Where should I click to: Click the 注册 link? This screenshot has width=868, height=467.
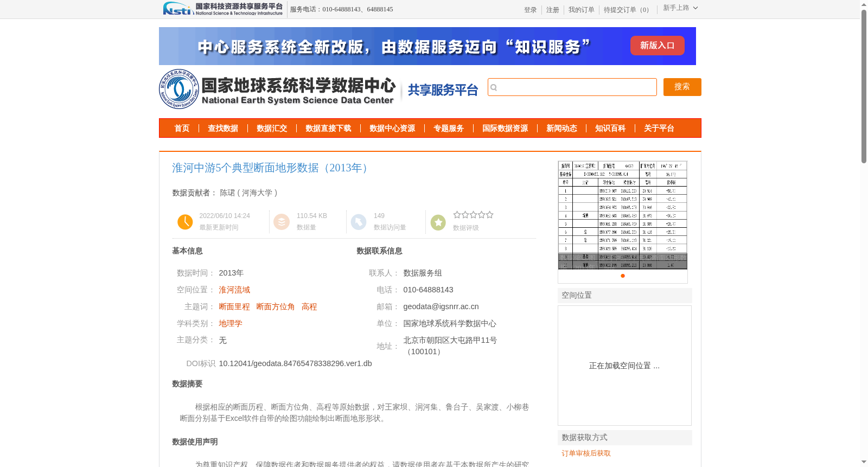(553, 10)
